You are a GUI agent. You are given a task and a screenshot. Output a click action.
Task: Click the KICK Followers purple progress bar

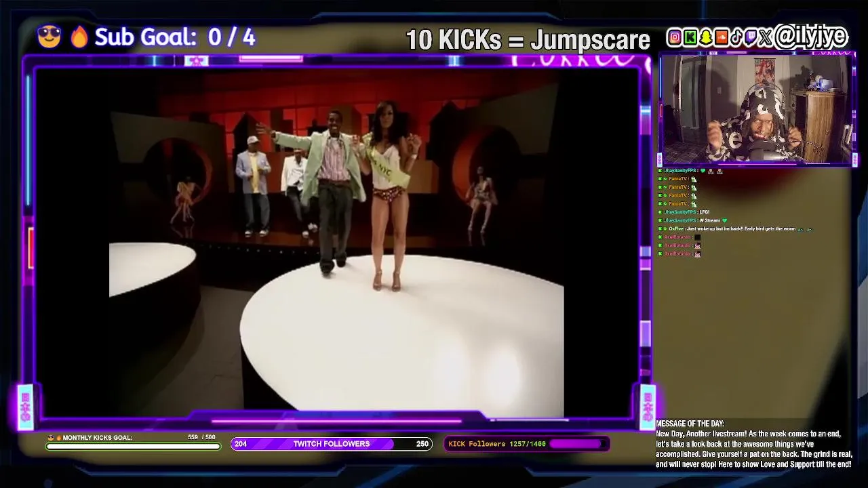(579, 444)
